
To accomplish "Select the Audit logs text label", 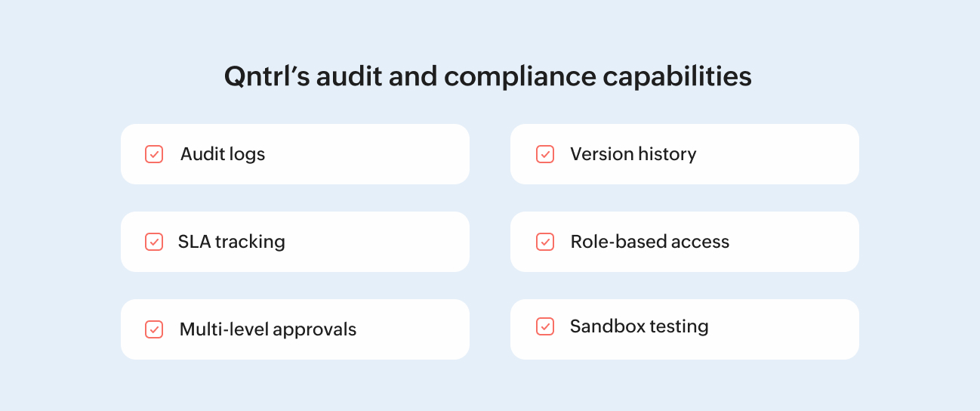I will (223, 154).
